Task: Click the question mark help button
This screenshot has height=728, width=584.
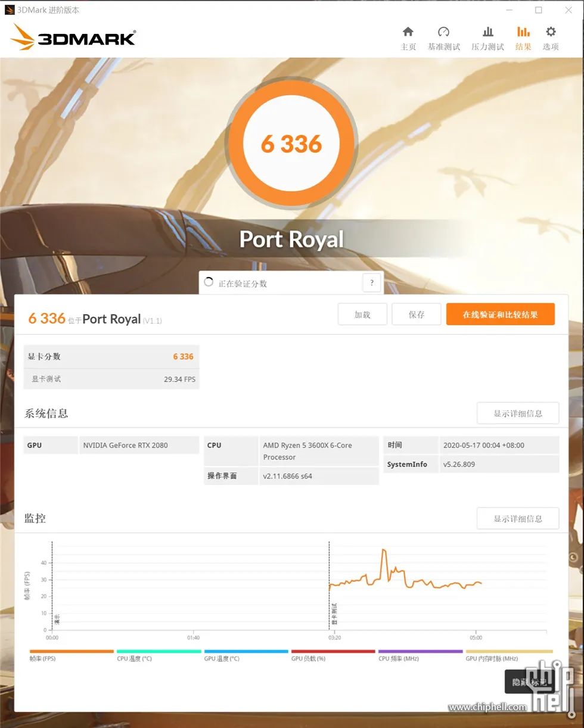Action: point(371,283)
